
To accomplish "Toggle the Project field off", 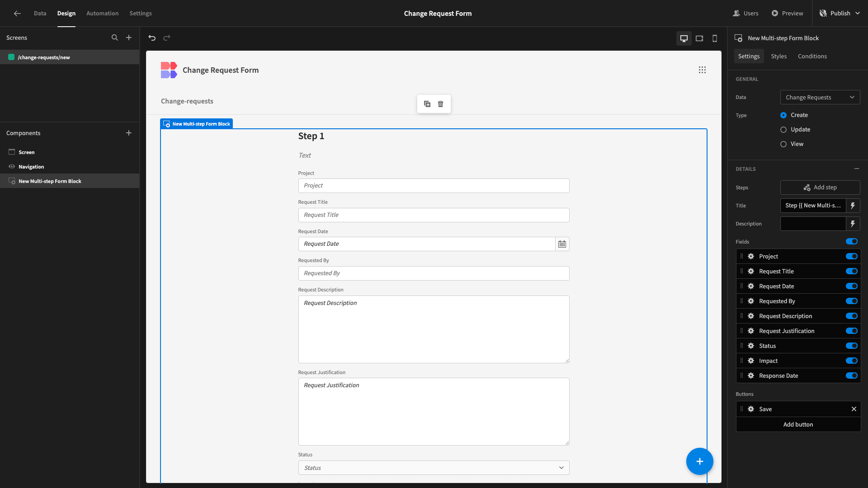I will (852, 256).
